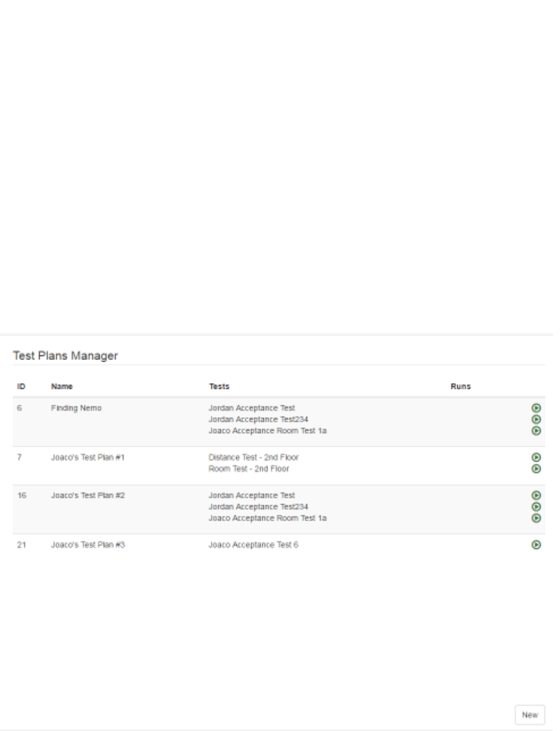Click the Joaco Acceptance Test 6 label
The height and width of the screenshot is (731, 560).
(253, 545)
